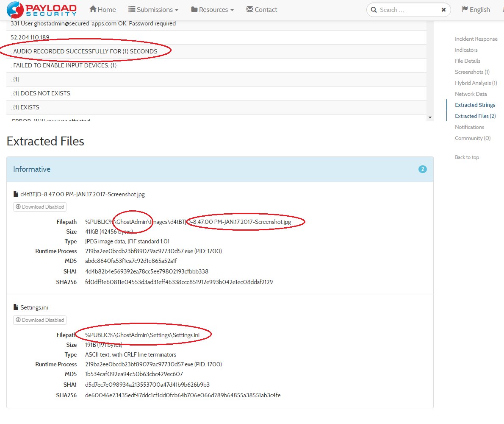504x424 pixels.
Task: Jump to File Details section
Action: pos(467,61)
